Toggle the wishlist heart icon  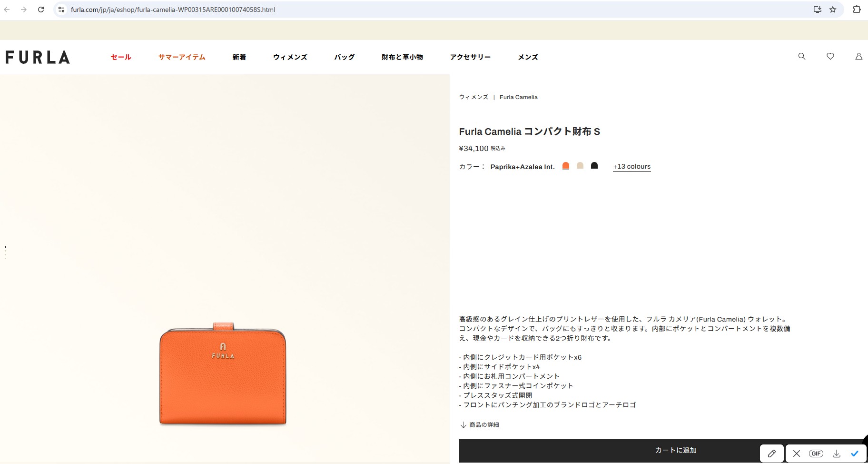coord(830,56)
